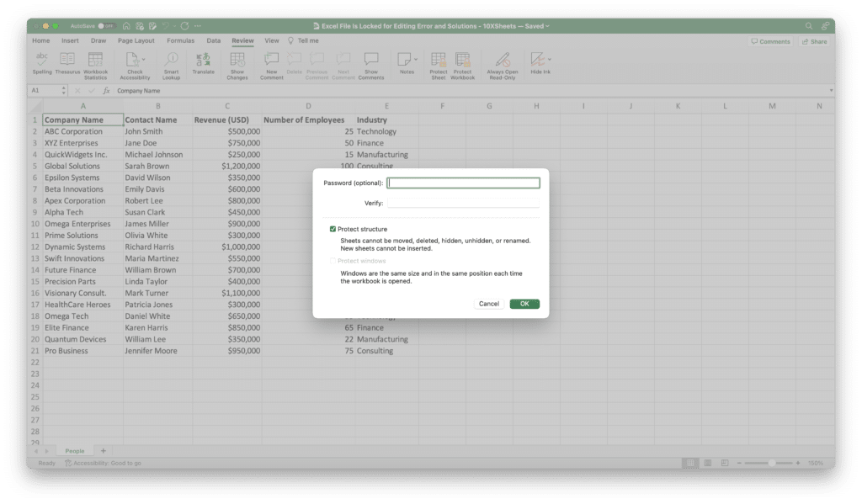Focus the Verify password field
Viewport: 862px width, 504px height.
pos(463,203)
